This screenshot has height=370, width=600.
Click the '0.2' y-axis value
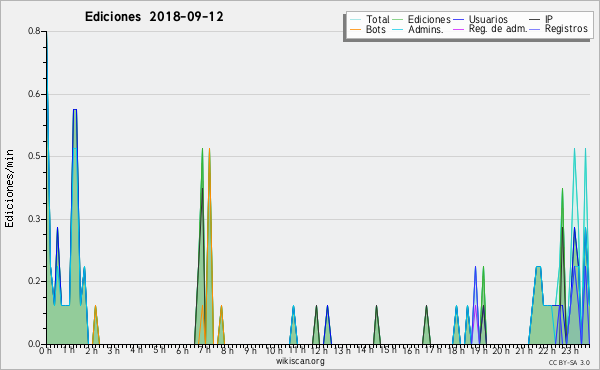click(x=34, y=281)
